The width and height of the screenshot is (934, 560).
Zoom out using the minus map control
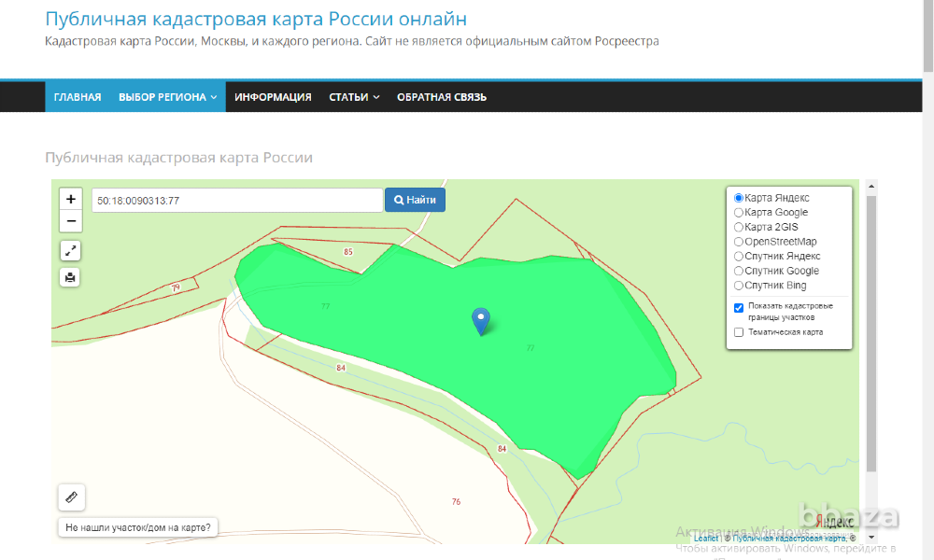tap(70, 220)
